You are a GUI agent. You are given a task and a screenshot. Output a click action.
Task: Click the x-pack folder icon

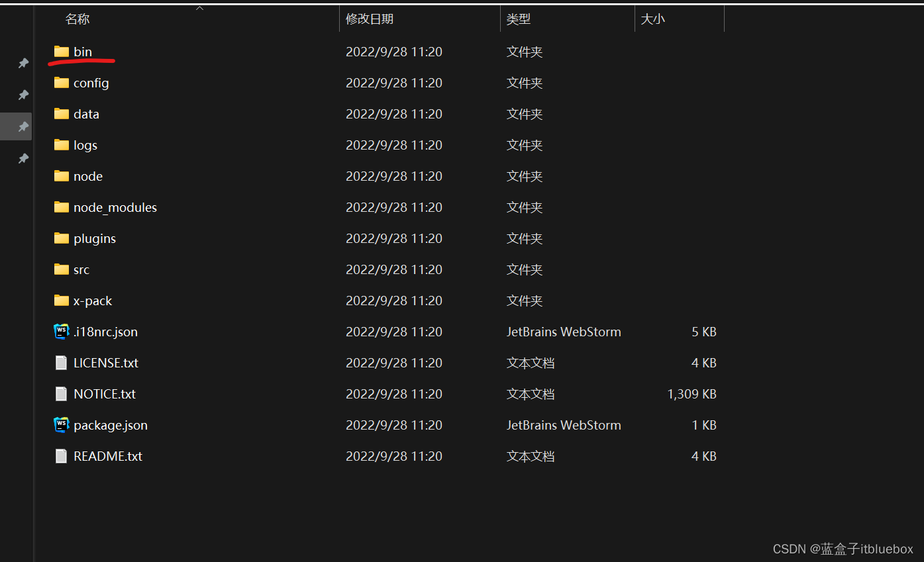tap(62, 301)
